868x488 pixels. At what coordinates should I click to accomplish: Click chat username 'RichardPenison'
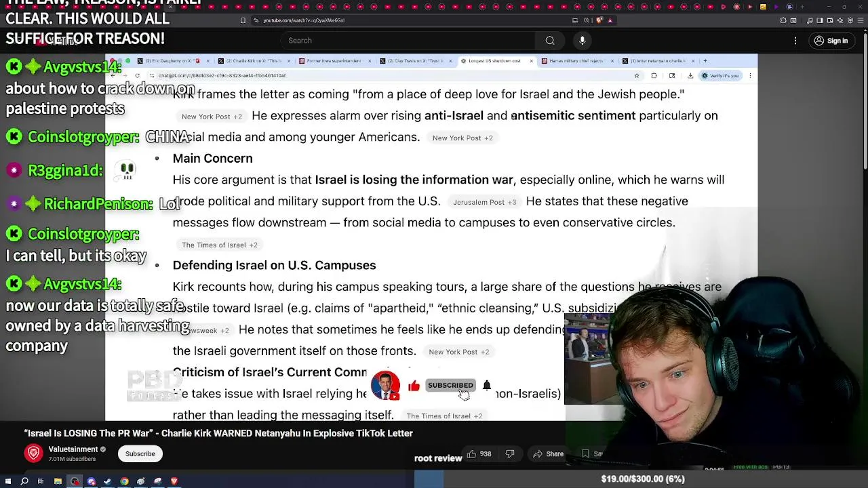[x=98, y=204]
